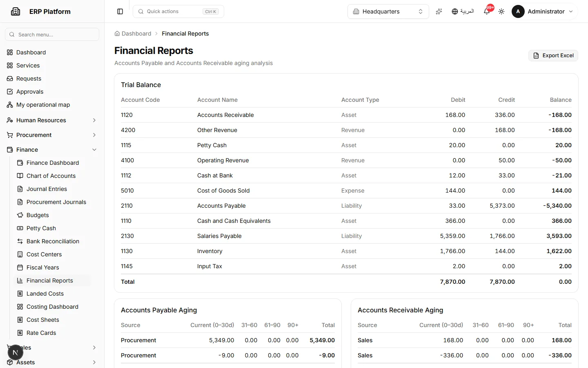
Task: Open the Services menu item
Action: (x=52, y=65)
